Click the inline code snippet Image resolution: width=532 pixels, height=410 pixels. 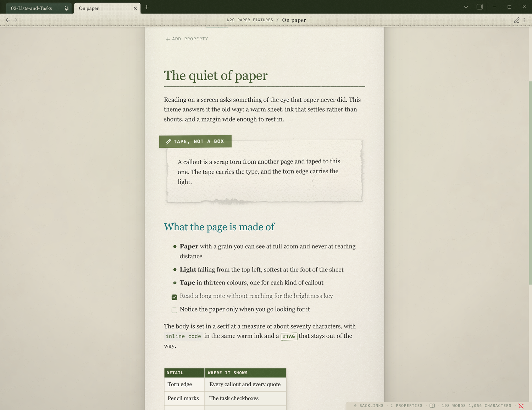(x=183, y=336)
